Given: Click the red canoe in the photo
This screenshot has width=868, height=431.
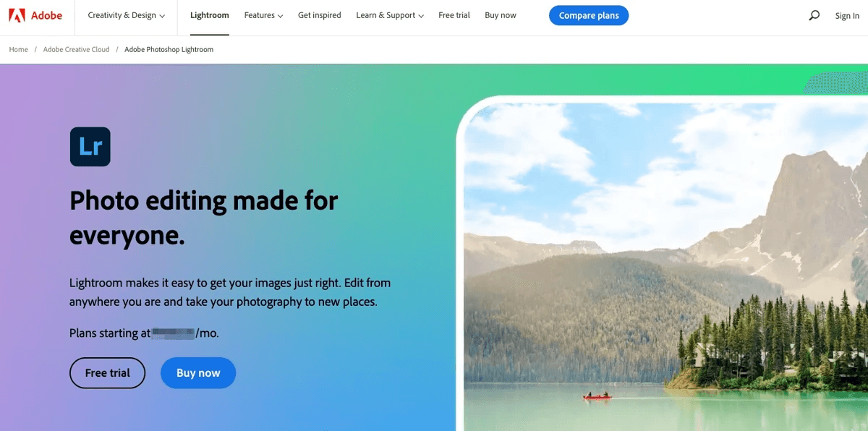Looking at the screenshot, I should [x=597, y=396].
